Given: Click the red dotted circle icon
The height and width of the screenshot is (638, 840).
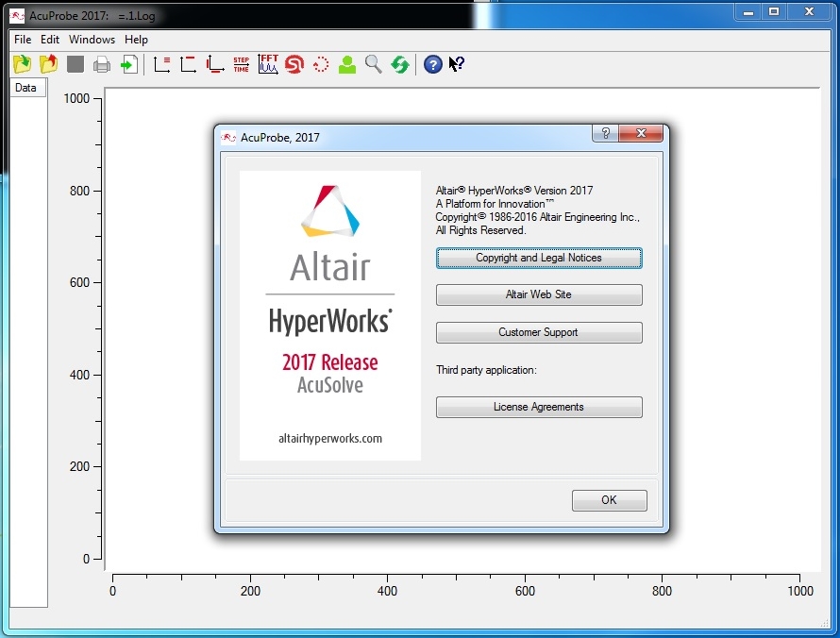Looking at the screenshot, I should pyautogui.click(x=321, y=65).
